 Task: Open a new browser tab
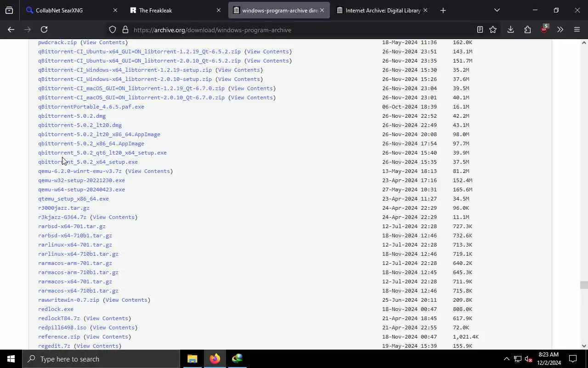pyautogui.click(x=443, y=10)
